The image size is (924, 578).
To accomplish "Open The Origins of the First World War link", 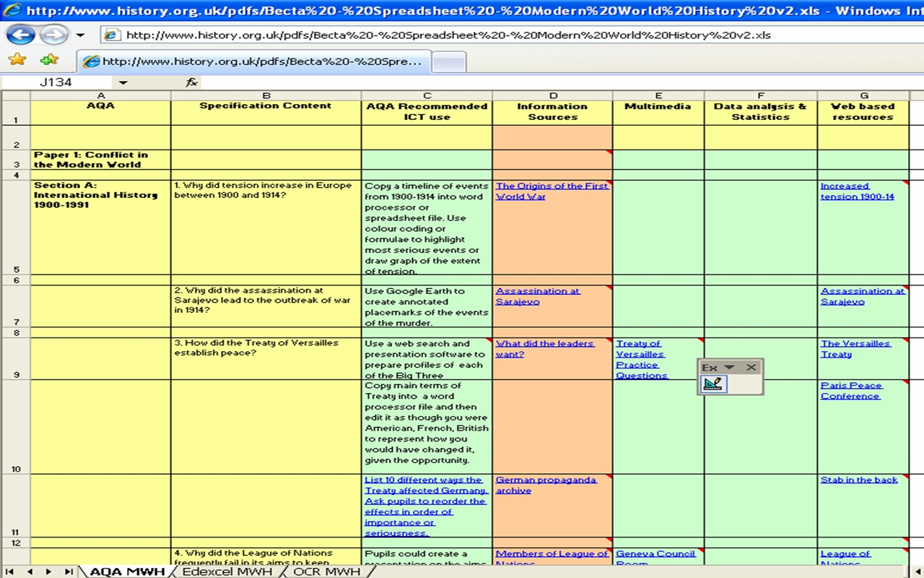I will 552,191.
